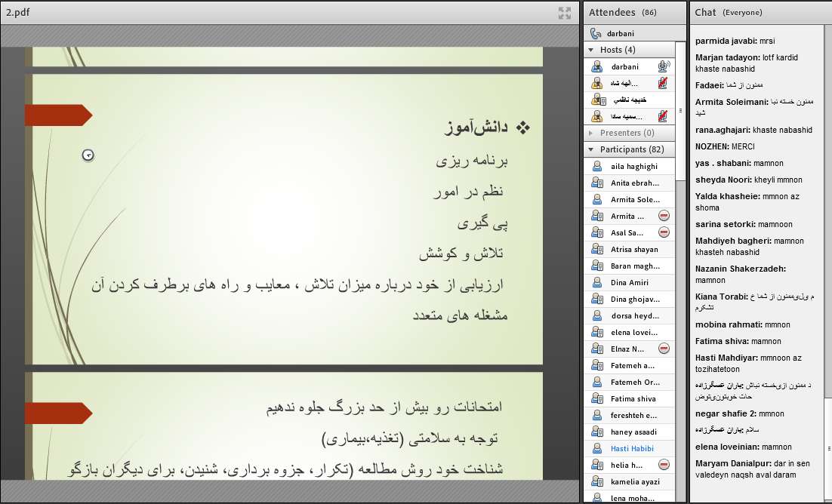Toggle the muted microphone on the second host
Image resolution: width=832 pixels, height=504 pixels.
[663, 83]
